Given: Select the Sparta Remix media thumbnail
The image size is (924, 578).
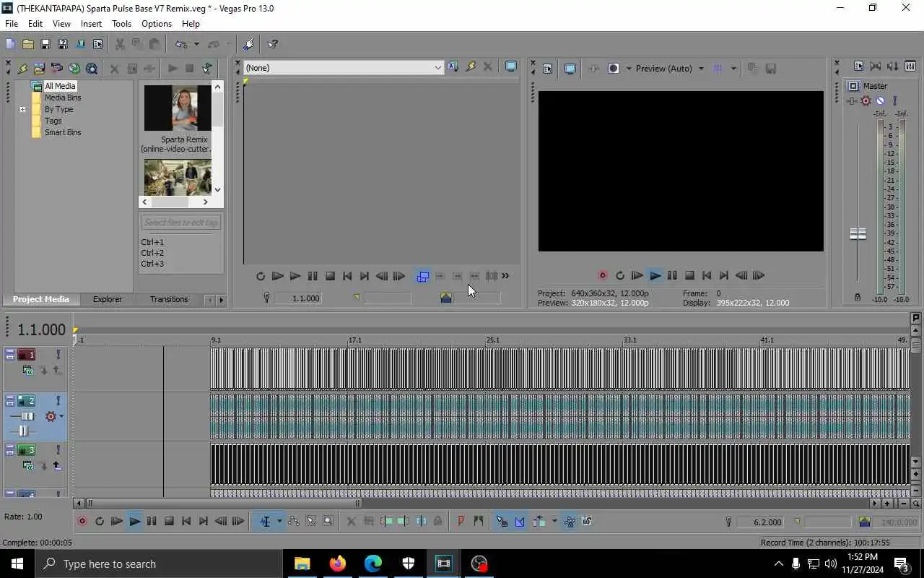Looking at the screenshot, I should 178,108.
